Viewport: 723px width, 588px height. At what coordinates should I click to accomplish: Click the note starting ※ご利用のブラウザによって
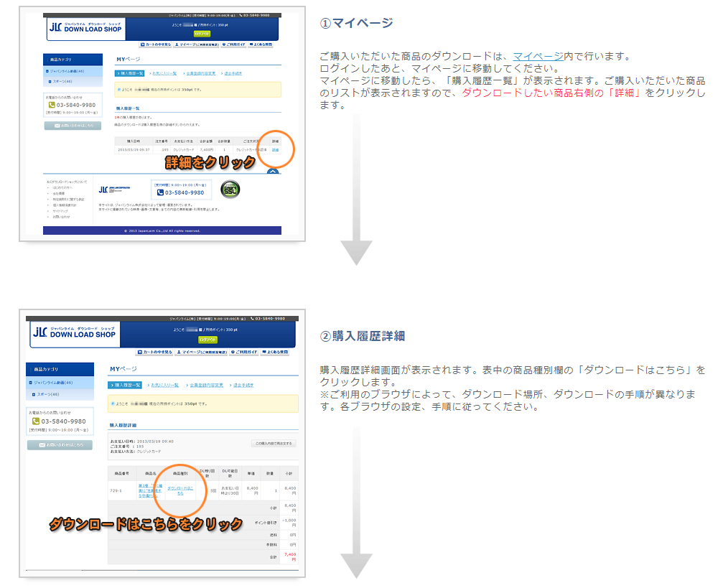coord(508,401)
